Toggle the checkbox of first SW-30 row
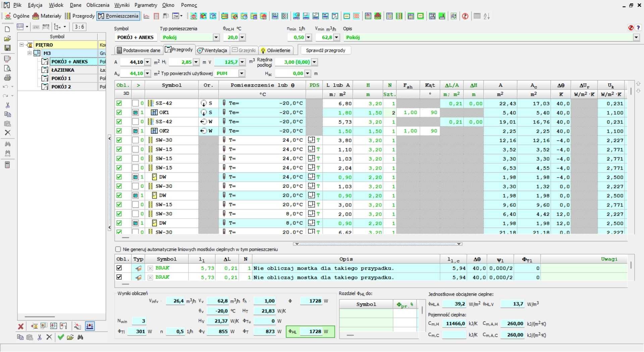Screen dimensions: 644x352 click(x=119, y=140)
